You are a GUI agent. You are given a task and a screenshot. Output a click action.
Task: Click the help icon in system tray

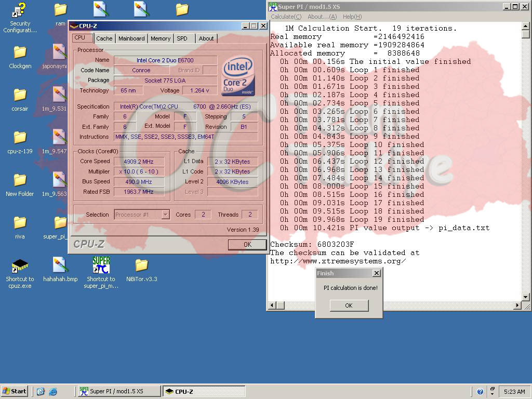click(x=480, y=392)
